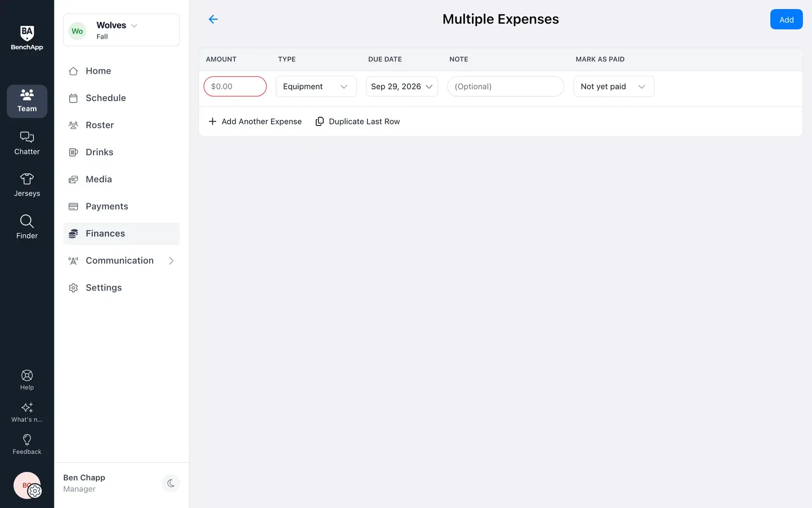Open Media in the sidebar
812x508 pixels.
[x=121, y=179]
